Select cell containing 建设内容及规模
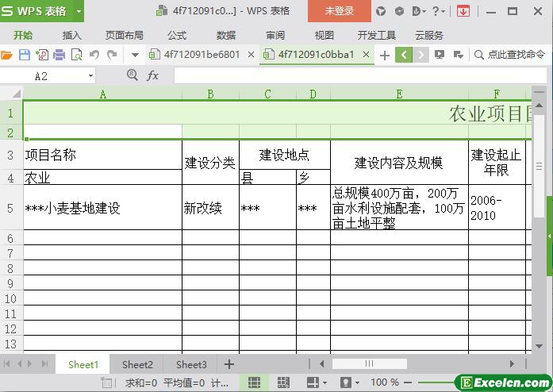553x392 pixels. coord(399,163)
